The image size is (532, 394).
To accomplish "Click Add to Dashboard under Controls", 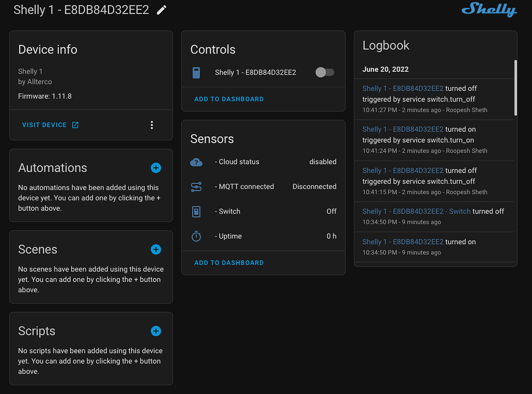I will [x=229, y=99].
